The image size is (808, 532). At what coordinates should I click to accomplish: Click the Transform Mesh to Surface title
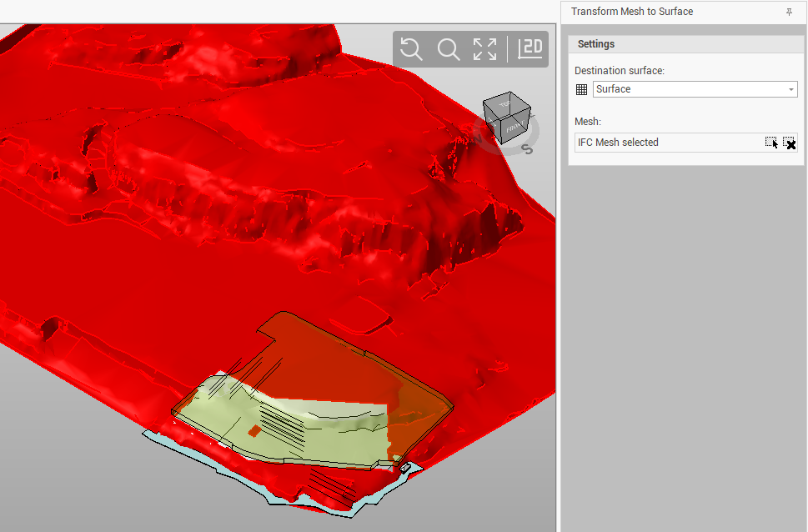pyautogui.click(x=632, y=12)
